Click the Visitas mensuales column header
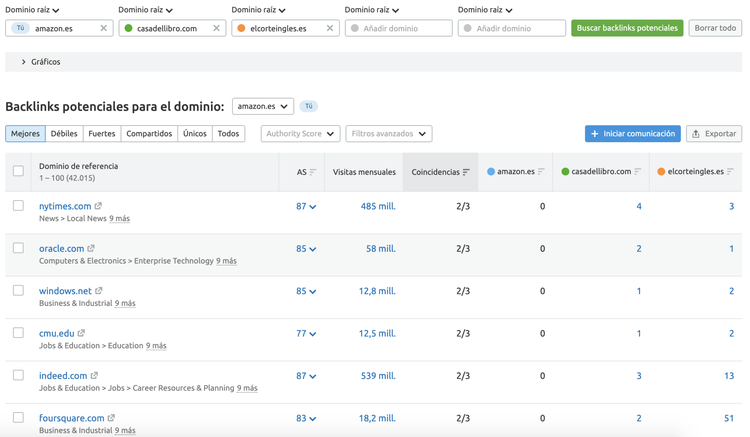 364,172
